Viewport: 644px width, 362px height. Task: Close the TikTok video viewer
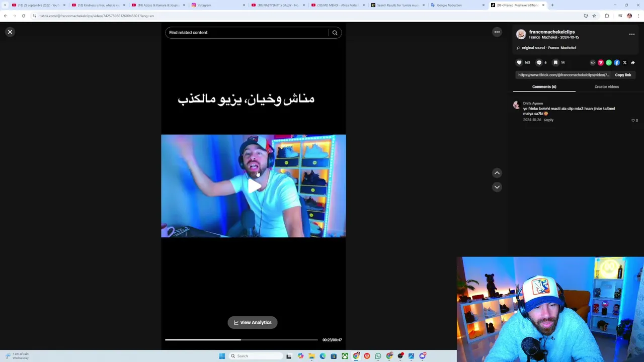click(x=10, y=32)
